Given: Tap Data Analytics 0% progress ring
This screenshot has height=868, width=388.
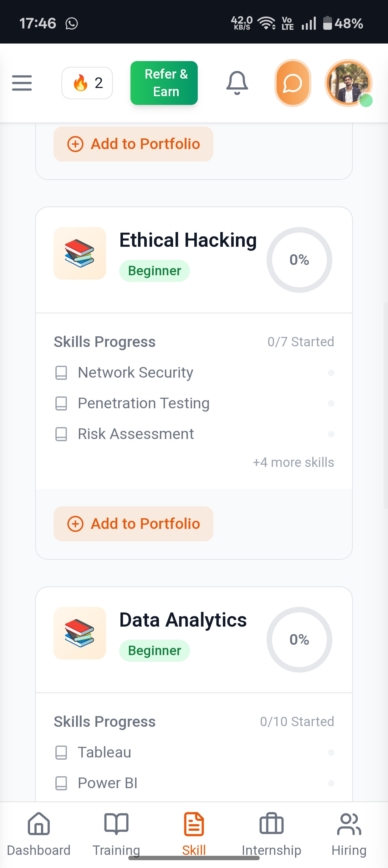Looking at the screenshot, I should click(299, 639).
